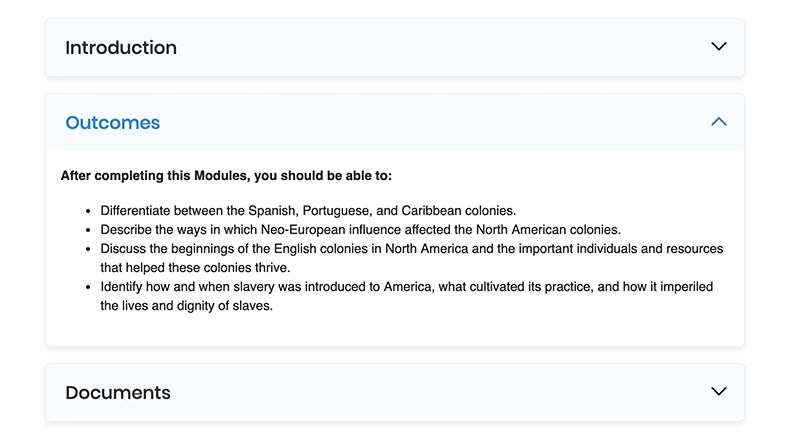Click the bullet marker before 'Identify how and when'

tap(89, 287)
